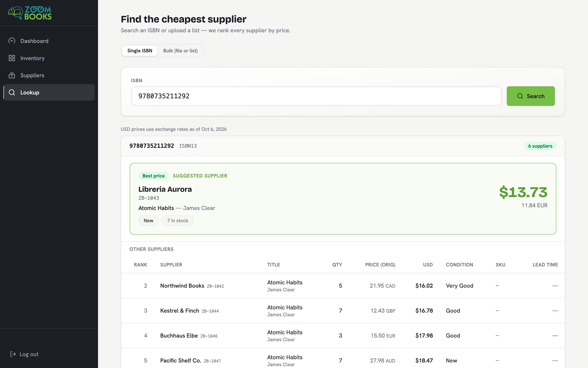Select the Northwind Books row
Viewport: 588px width, 368px height.
click(343, 286)
